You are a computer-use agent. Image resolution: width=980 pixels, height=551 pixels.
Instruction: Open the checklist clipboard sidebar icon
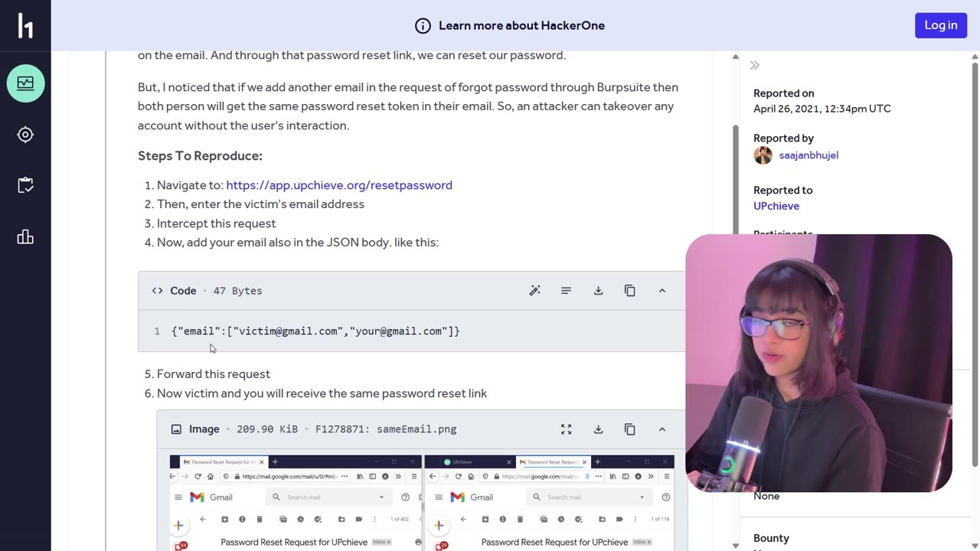(25, 185)
